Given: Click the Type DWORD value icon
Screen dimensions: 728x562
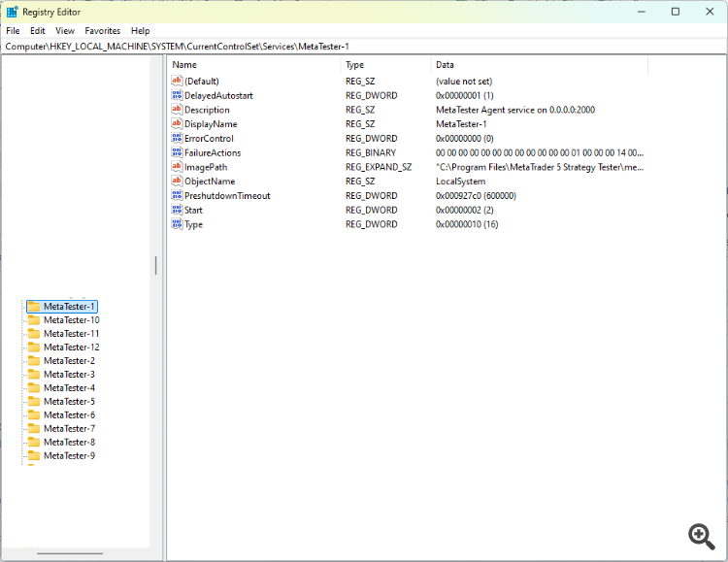Looking at the screenshot, I should 177,224.
